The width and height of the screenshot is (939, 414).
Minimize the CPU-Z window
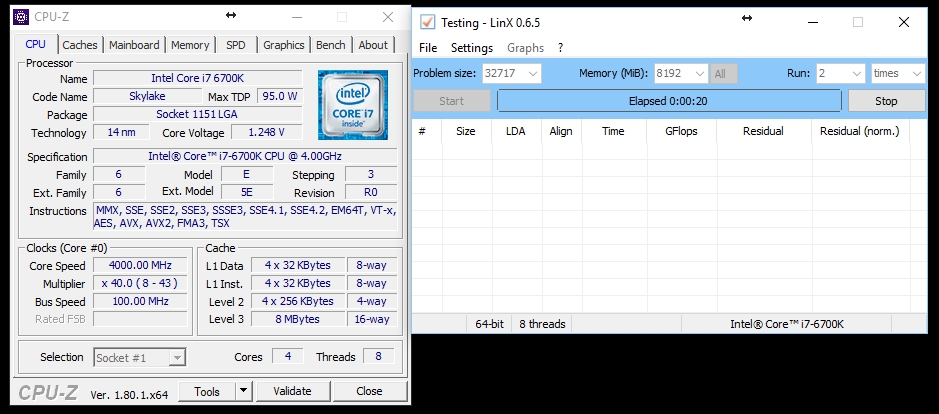tap(295, 17)
